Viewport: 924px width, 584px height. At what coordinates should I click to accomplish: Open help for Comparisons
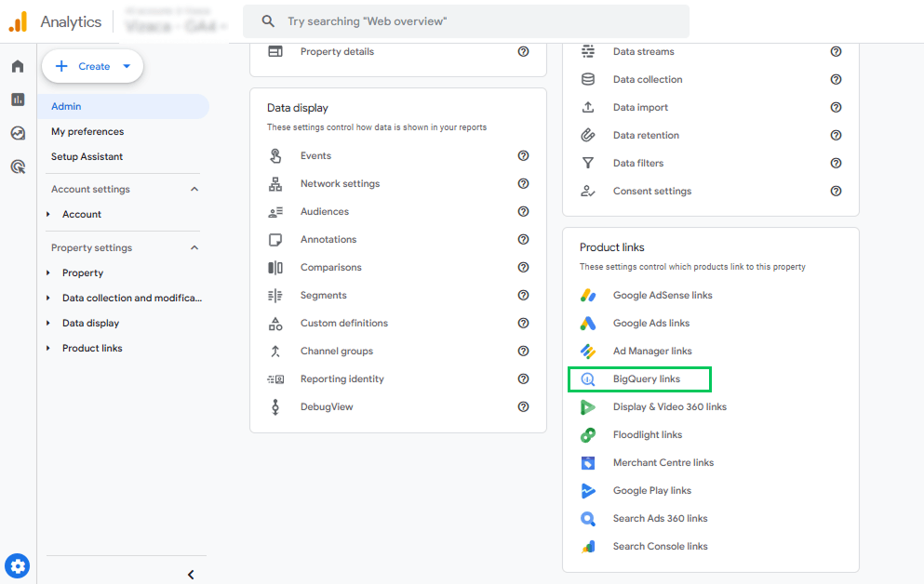tap(523, 267)
